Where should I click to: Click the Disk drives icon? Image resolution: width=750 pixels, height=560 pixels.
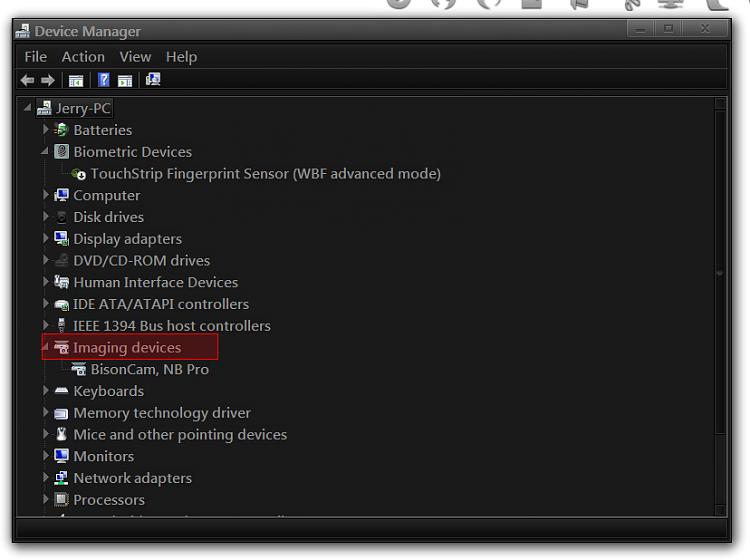click(61, 217)
